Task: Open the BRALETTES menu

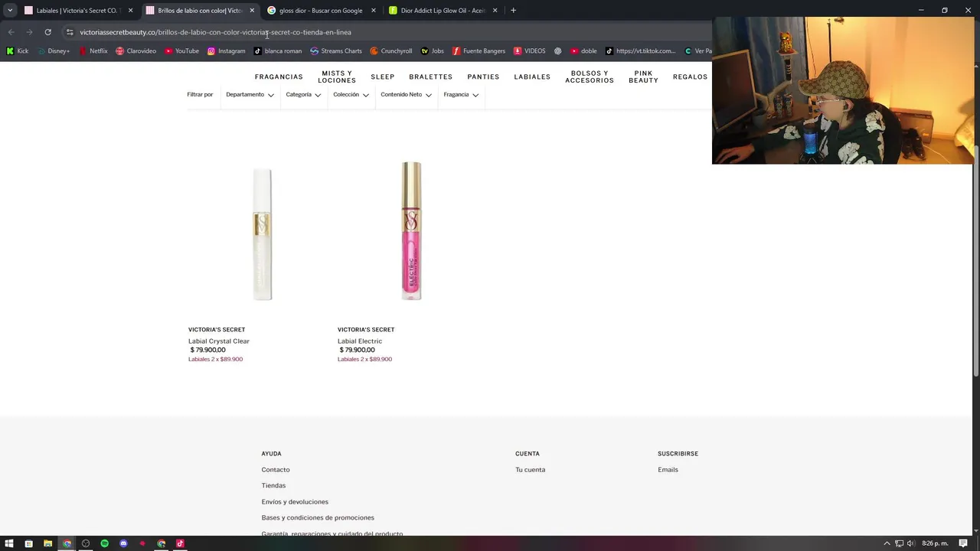Action: (x=431, y=77)
